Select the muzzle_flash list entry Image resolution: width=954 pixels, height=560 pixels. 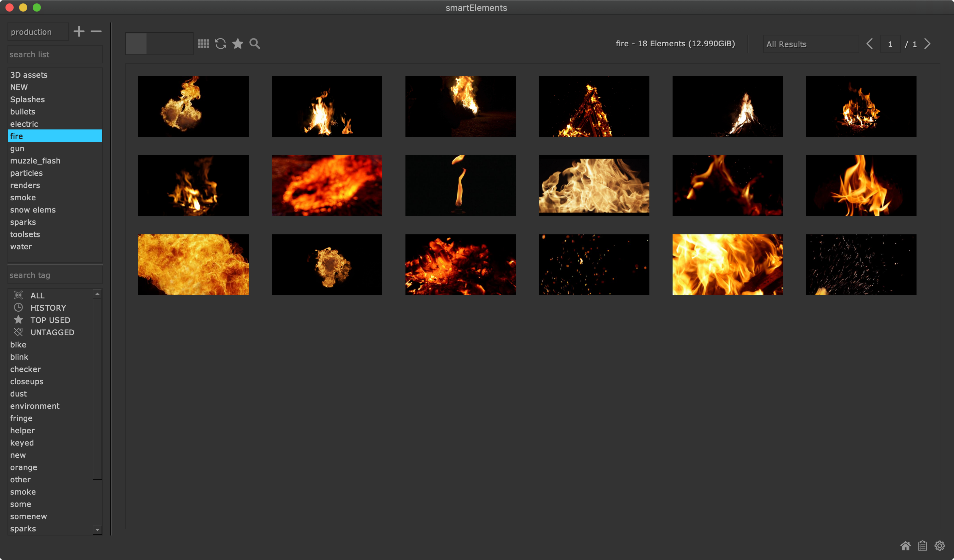click(35, 161)
